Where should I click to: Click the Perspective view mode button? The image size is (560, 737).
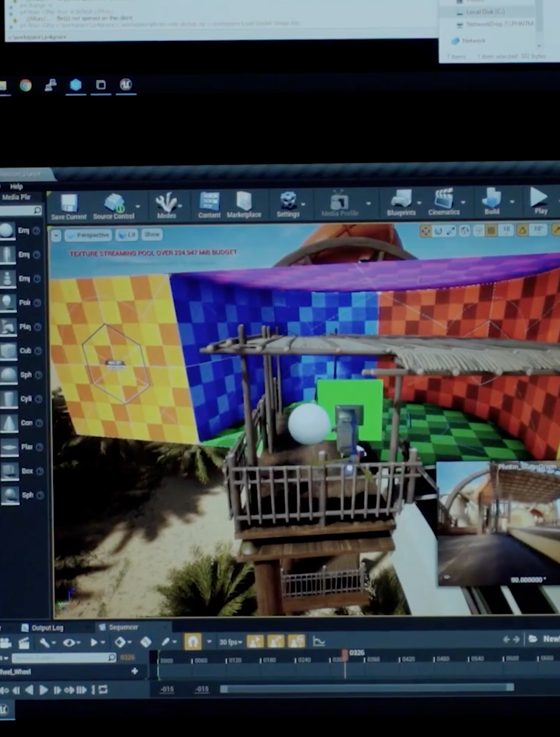click(x=89, y=235)
